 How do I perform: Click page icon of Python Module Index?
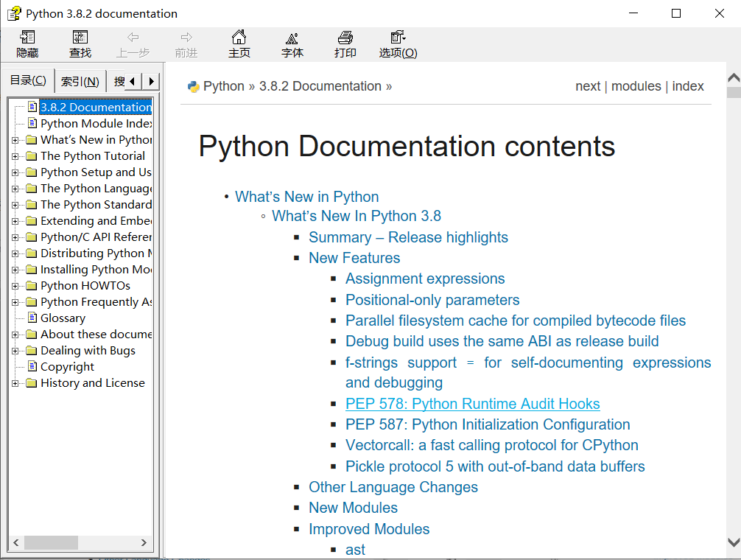click(32, 123)
